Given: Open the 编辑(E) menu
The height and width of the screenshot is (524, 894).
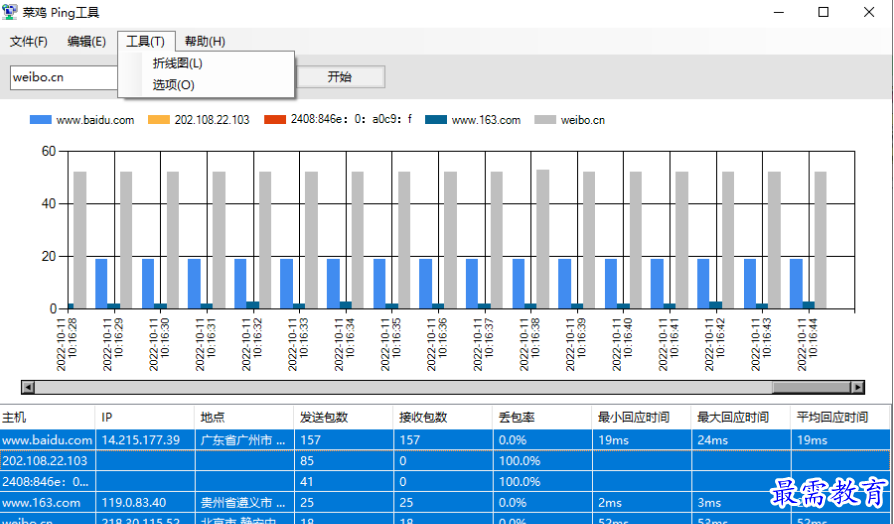Looking at the screenshot, I should pyautogui.click(x=87, y=42).
